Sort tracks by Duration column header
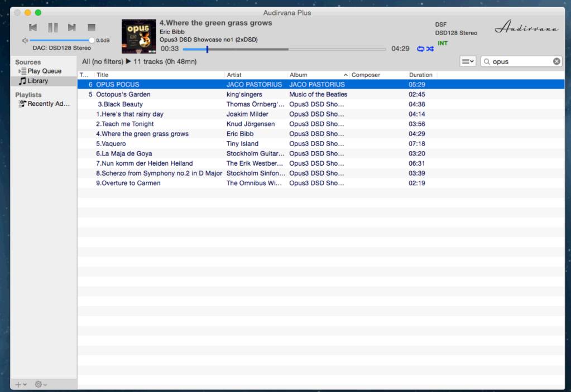Viewport: 571px width, 392px height. (421, 75)
